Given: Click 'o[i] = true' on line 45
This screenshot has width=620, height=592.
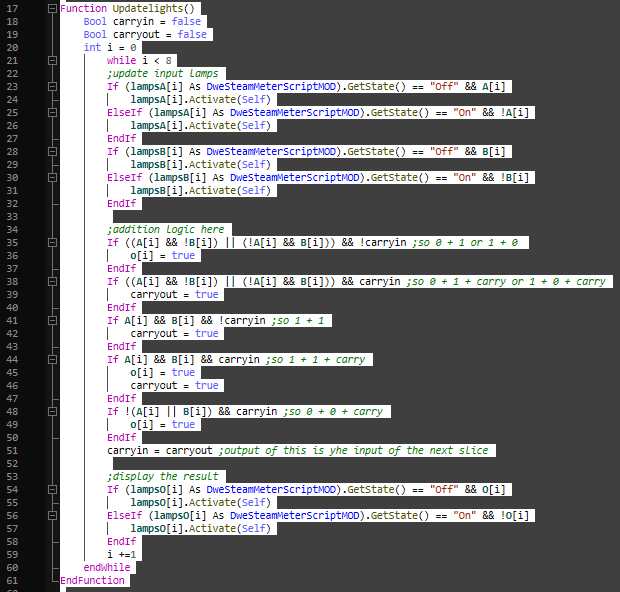Looking at the screenshot, I should click(x=163, y=373).
